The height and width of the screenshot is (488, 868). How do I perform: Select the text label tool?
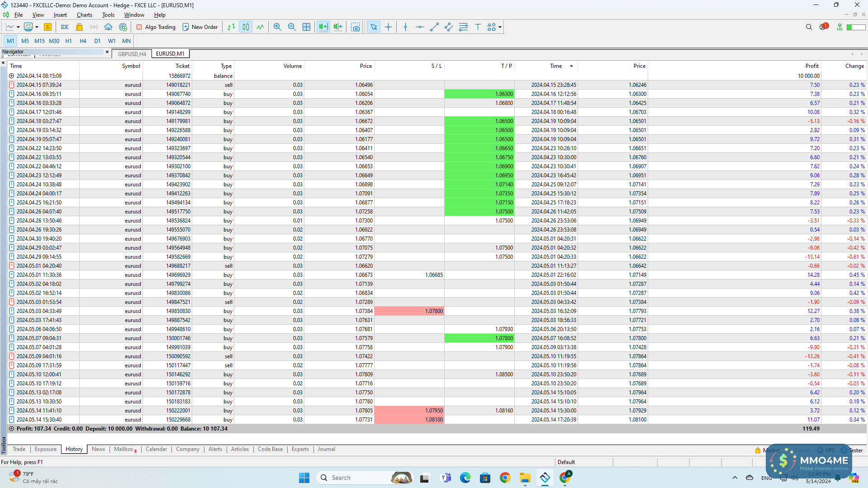click(478, 27)
